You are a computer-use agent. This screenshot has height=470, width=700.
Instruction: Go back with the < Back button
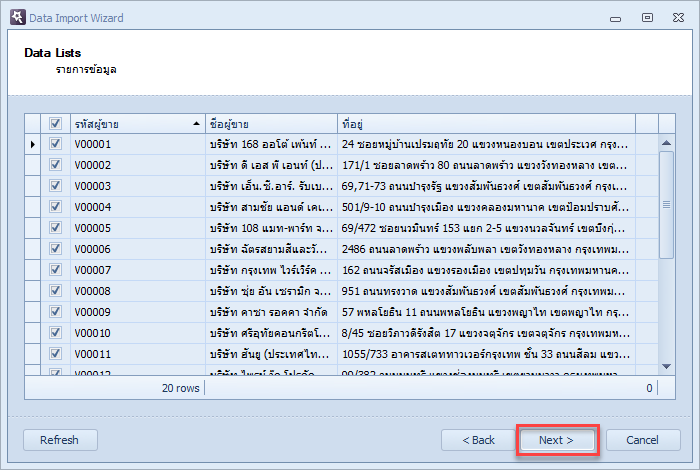pyautogui.click(x=478, y=440)
